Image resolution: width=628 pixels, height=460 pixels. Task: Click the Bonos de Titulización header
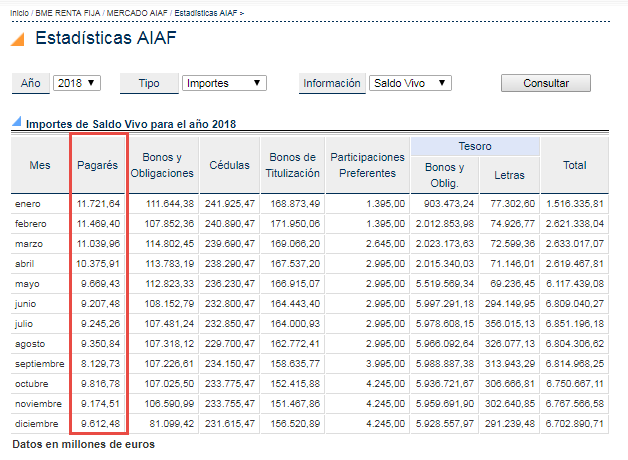(x=292, y=165)
